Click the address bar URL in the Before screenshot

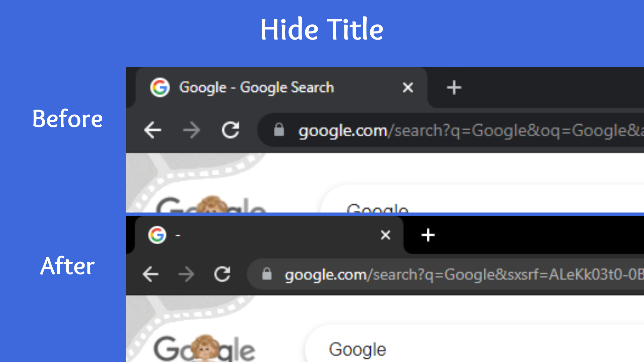pos(402,131)
